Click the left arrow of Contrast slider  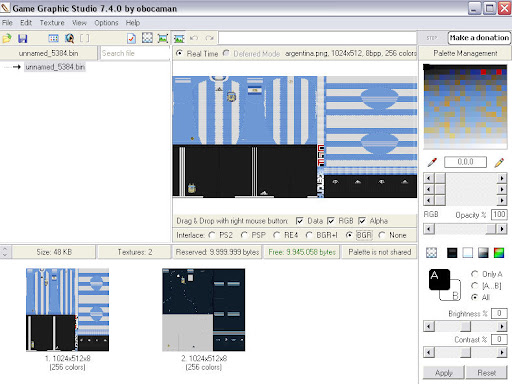click(x=429, y=352)
